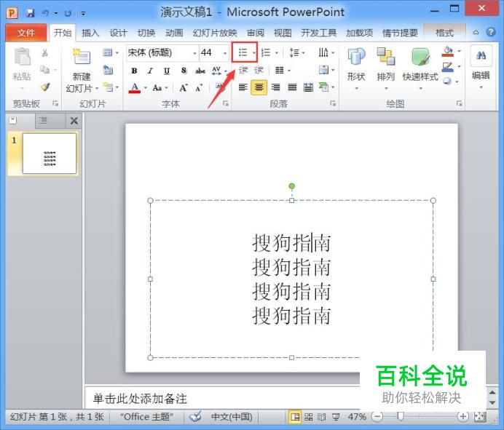Switch to 插入 ribbon tab
504x430 pixels.
(90, 33)
